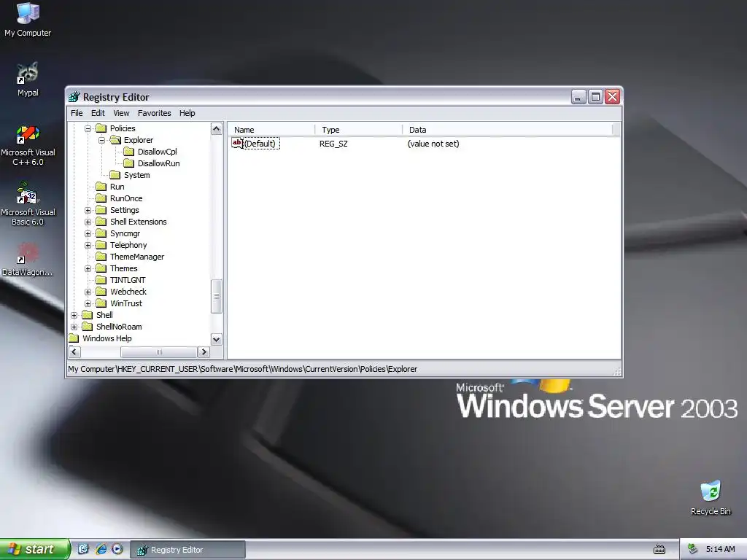Sort values by the Data column header
Screen dimensions: 747x560
point(507,130)
